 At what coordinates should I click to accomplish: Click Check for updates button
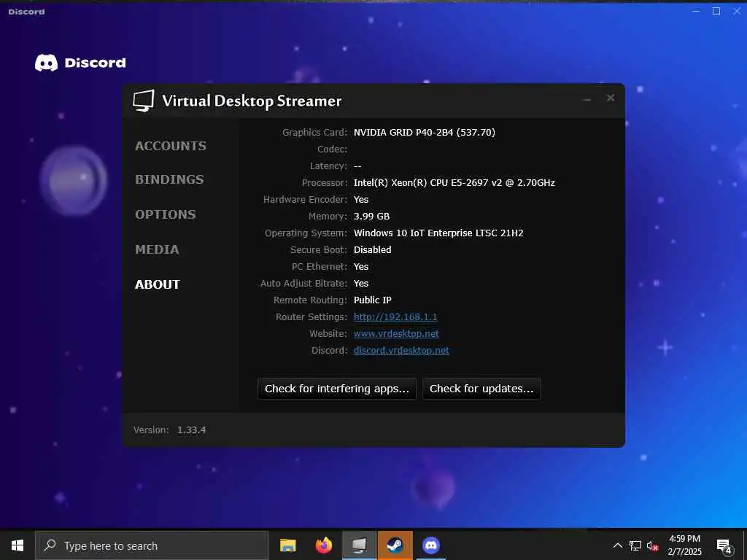coord(481,389)
